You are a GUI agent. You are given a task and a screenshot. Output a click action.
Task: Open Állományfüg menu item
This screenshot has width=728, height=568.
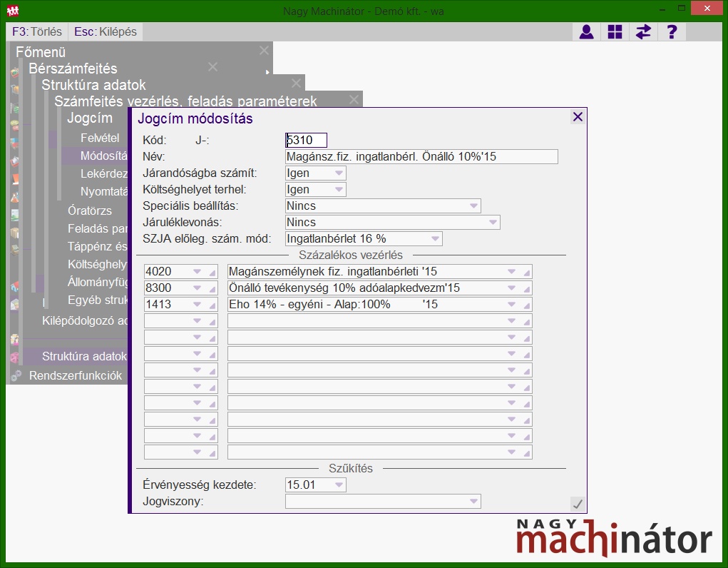[98, 282]
